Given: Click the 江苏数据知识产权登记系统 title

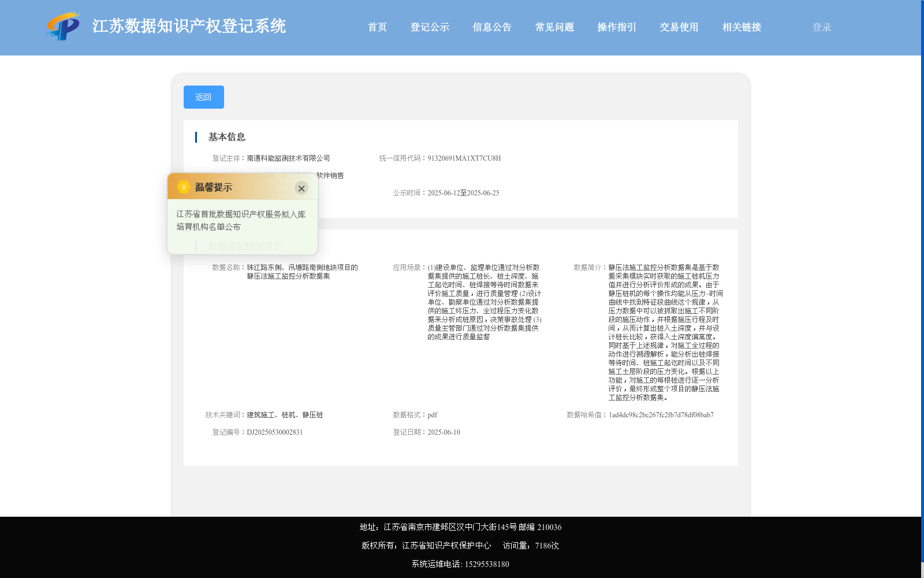Looking at the screenshot, I should pos(189,26).
